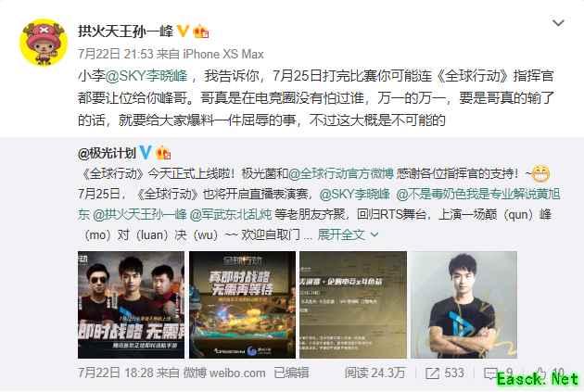Click the @军武东北乱炖 mention
The height and width of the screenshot is (392, 584).
coord(231,214)
